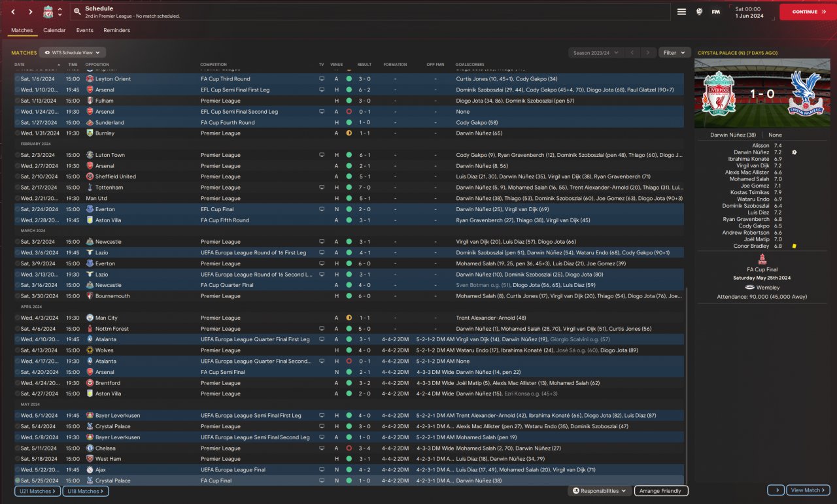The height and width of the screenshot is (504, 837).
Task: Go to the next season arrow
Action: [648, 52]
